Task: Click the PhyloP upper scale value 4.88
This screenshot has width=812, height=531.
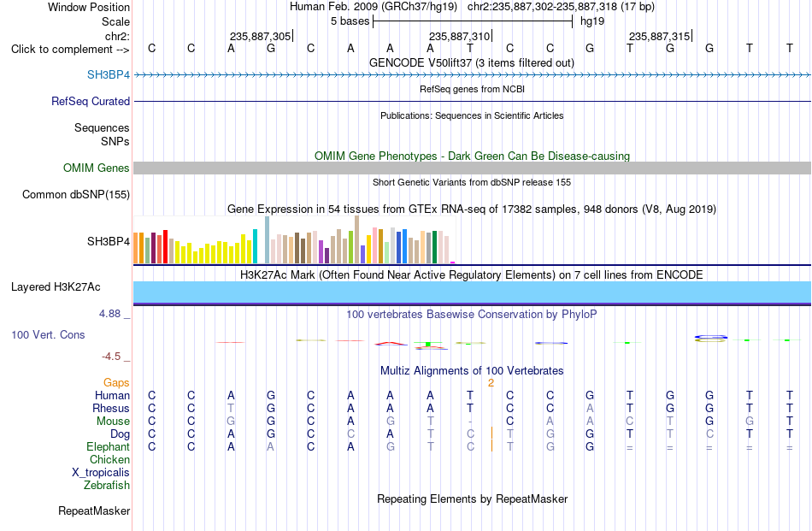Action: click(109, 314)
